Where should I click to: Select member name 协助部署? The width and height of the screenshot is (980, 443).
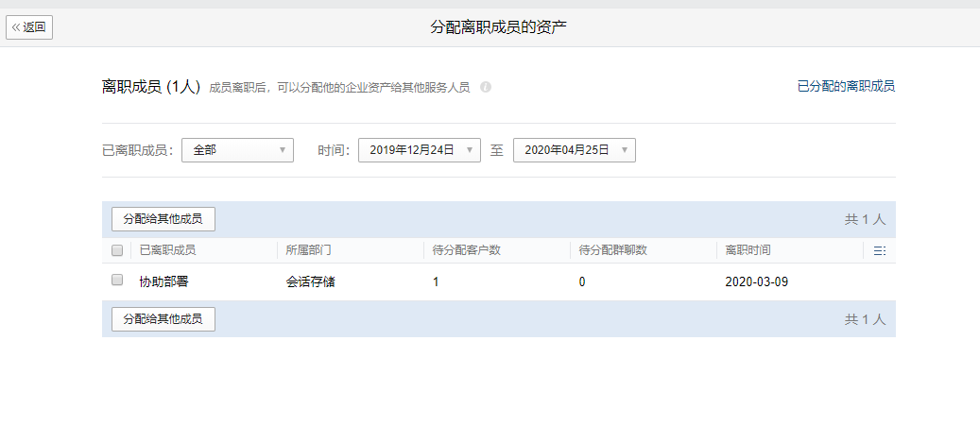pyautogui.click(x=163, y=281)
